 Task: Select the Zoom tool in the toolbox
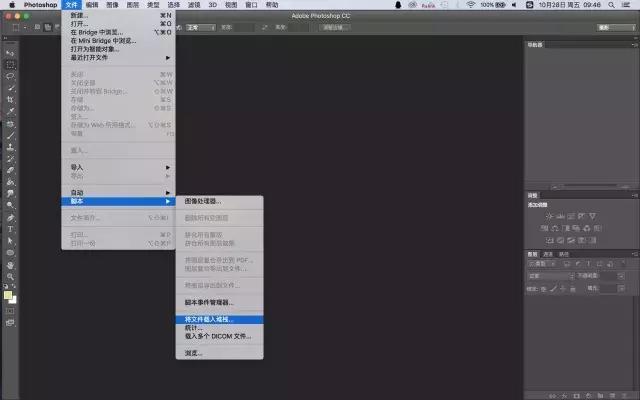10,276
